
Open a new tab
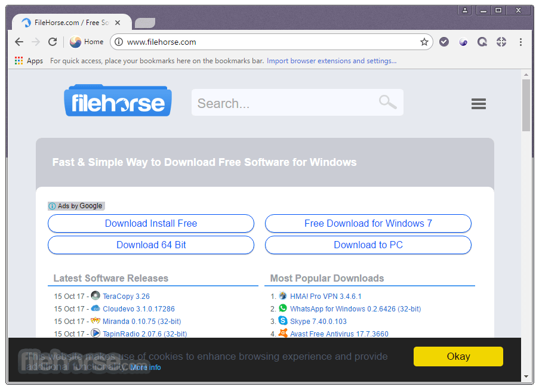pos(144,23)
